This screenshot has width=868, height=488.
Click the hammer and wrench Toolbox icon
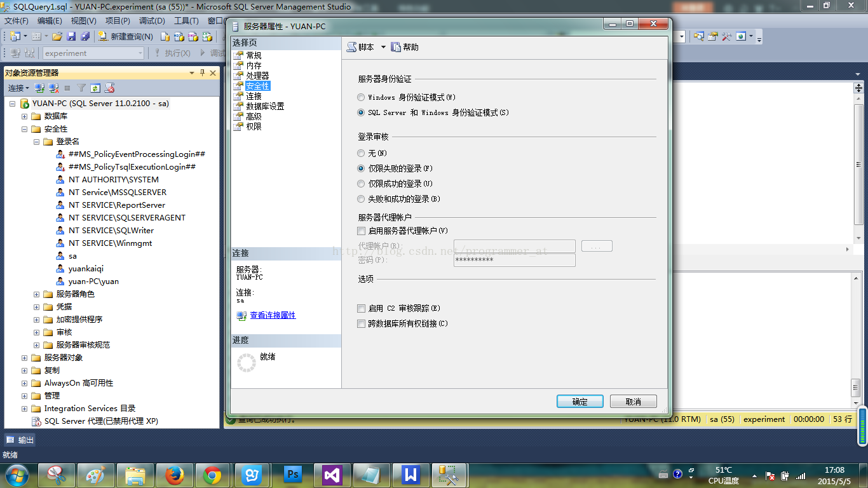(x=727, y=37)
